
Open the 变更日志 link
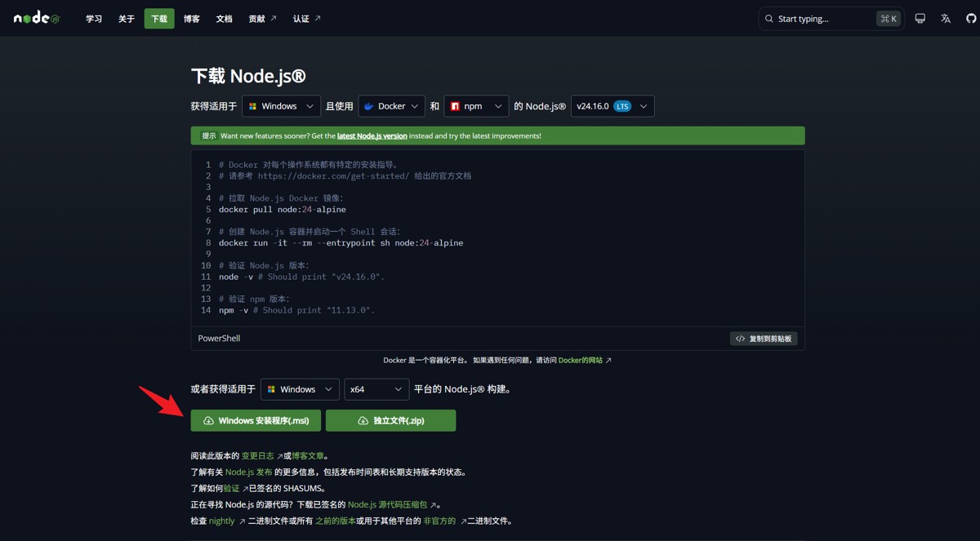(262, 456)
